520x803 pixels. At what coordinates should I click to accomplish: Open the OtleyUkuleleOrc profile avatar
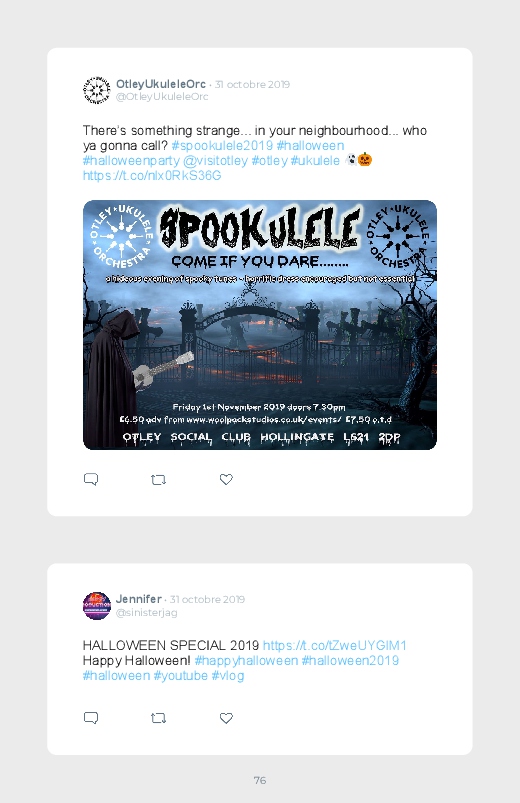pos(97,90)
